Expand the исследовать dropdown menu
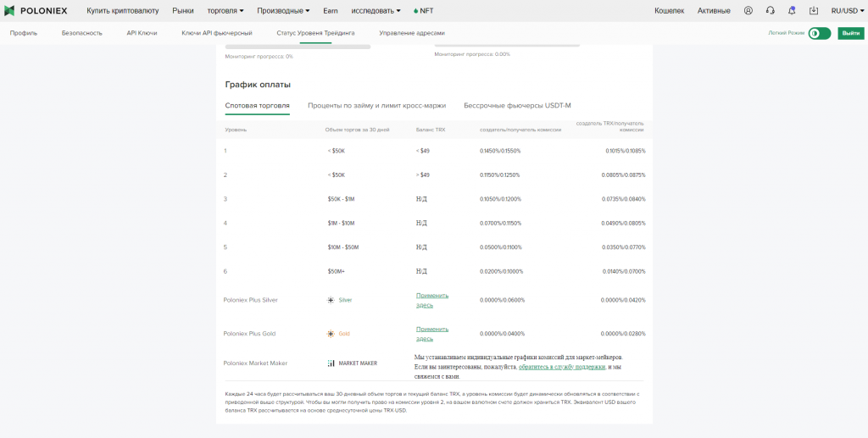Screen dimensions: 868x438 point(375,11)
